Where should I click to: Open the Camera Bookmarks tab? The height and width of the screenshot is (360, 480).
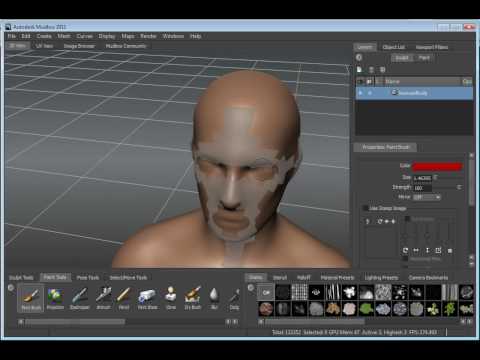428,277
